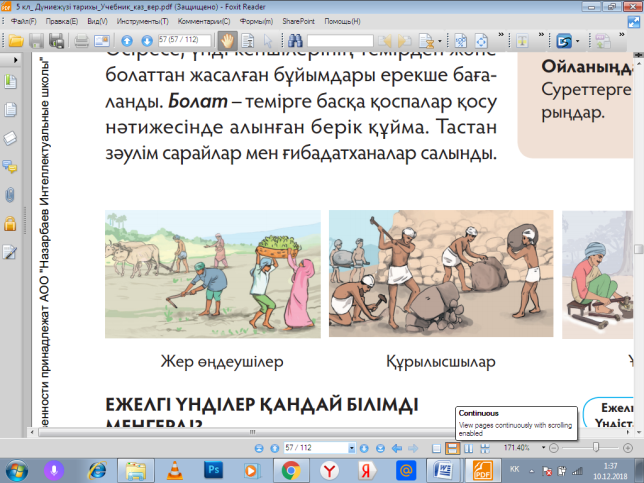Open VLC media player from taskbar

coord(175,471)
